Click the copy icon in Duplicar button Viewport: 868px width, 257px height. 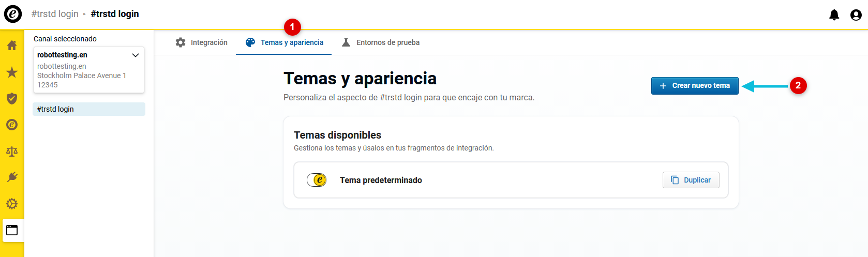tap(675, 180)
